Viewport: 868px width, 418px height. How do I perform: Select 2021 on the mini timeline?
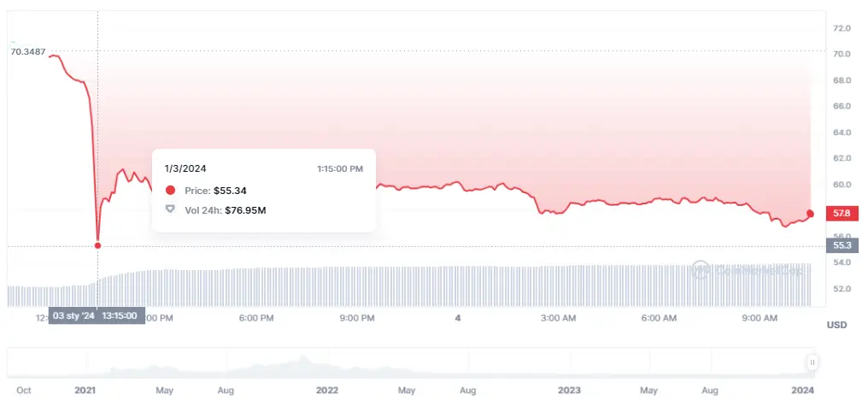pos(85,390)
